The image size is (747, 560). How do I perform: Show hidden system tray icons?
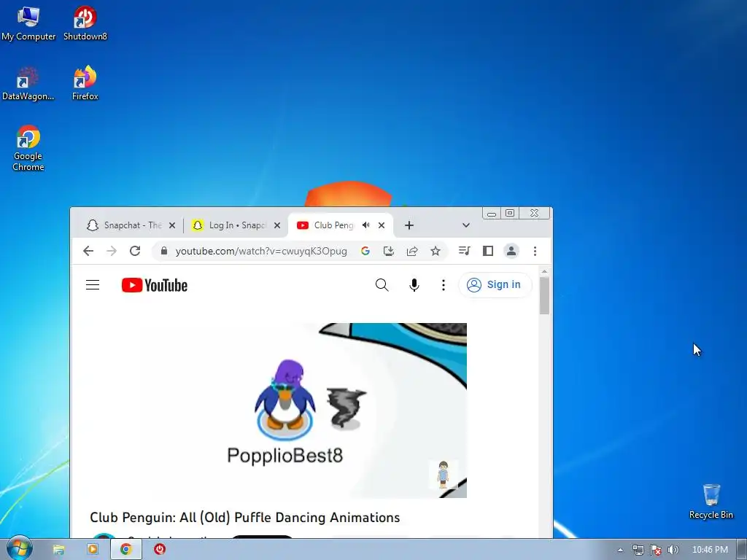[620, 550]
